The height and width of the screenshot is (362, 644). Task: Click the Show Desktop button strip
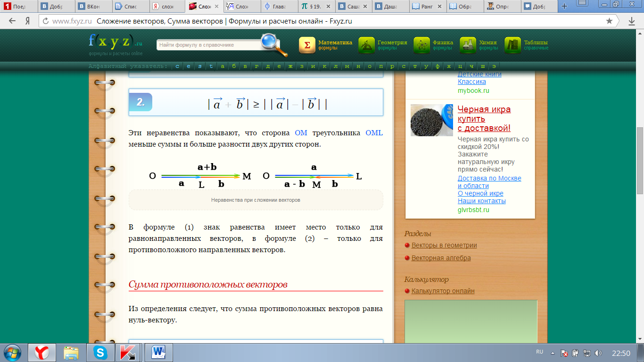tap(641, 353)
